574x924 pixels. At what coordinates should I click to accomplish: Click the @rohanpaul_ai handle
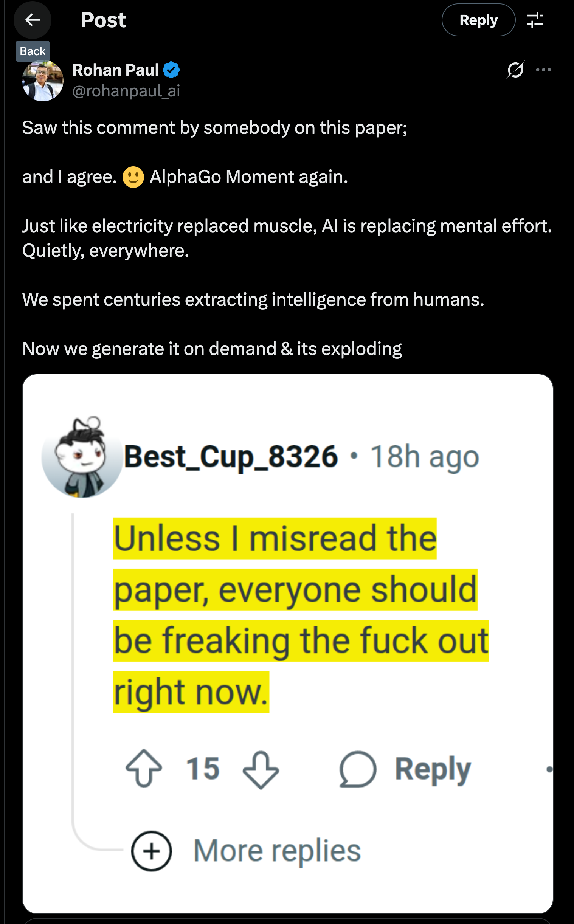(x=126, y=91)
